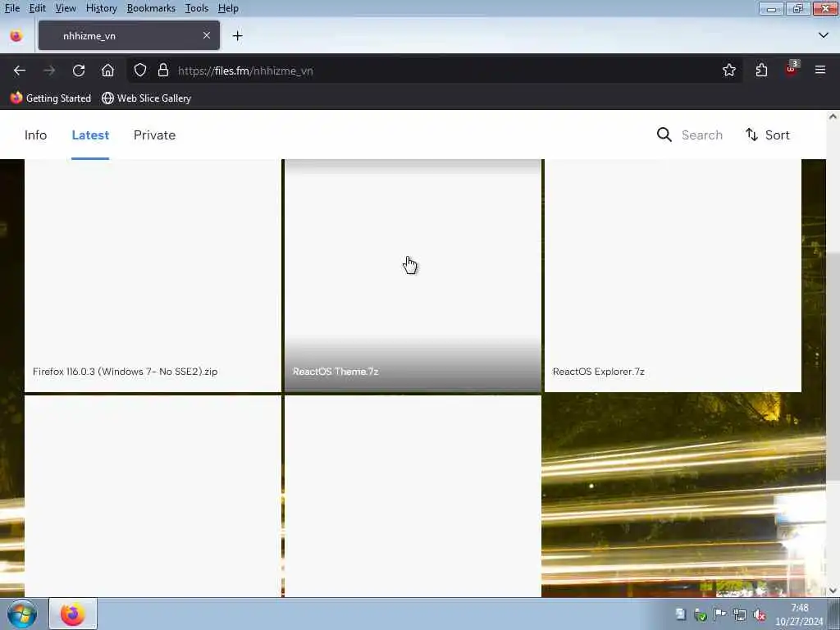View site security padlock details
The width and height of the screenshot is (840, 630).
pos(163,71)
